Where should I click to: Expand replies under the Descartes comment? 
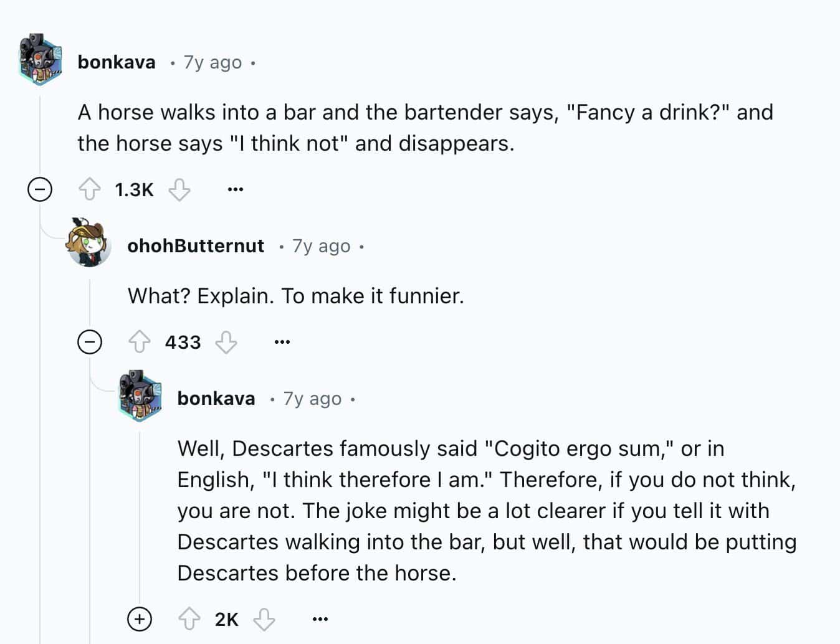(x=140, y=618)
